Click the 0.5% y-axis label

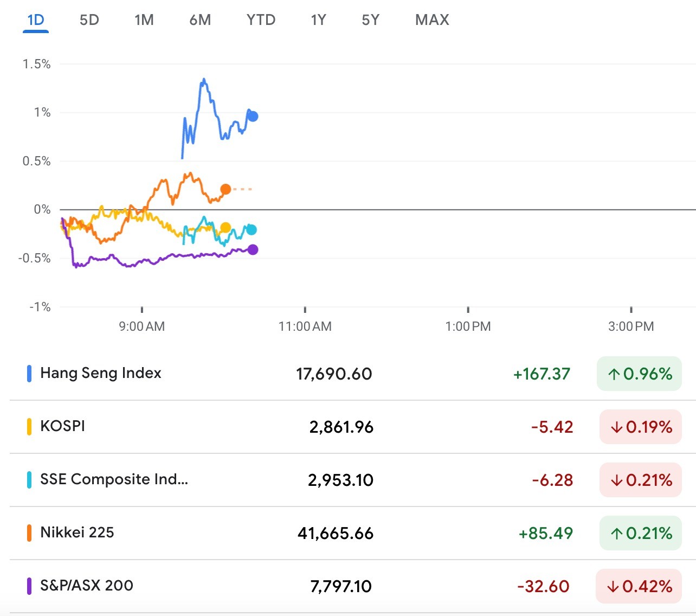(36, 161)
